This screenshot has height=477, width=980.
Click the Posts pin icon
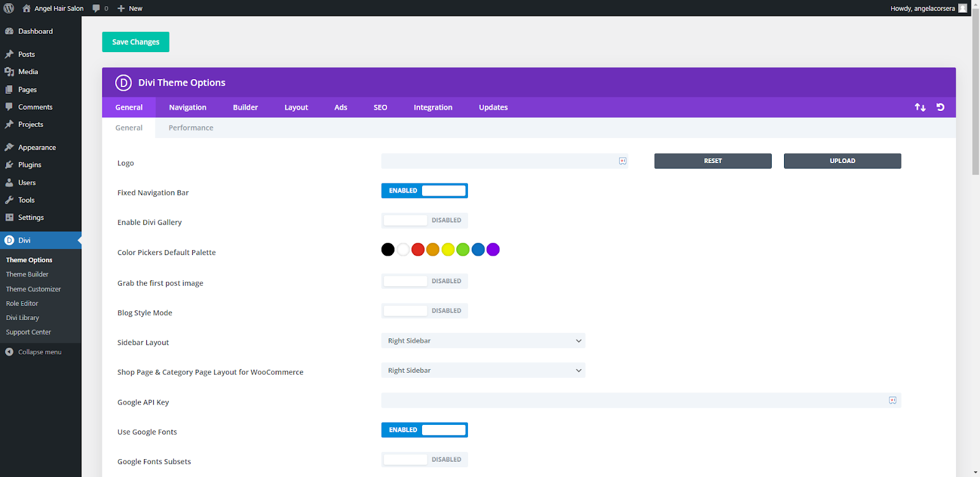pyautogui.click(x=9, y=55)
